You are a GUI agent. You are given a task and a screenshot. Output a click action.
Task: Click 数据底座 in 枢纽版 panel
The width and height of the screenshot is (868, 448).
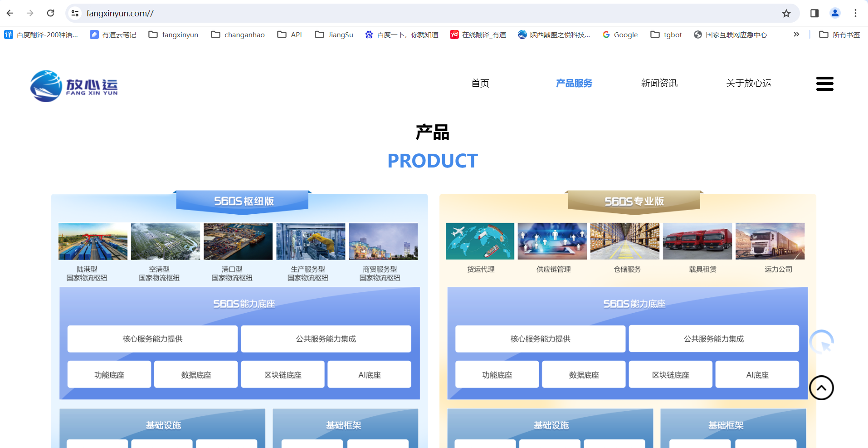pos(196,374)
